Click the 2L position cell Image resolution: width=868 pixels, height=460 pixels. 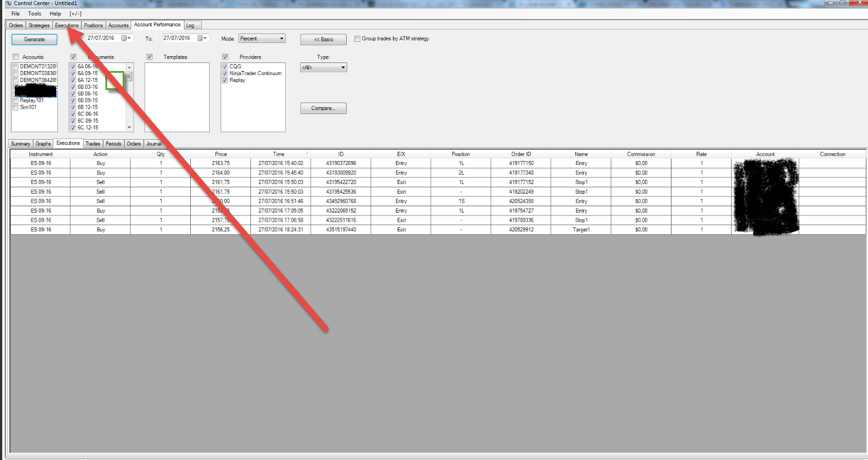tap(461, 173)
